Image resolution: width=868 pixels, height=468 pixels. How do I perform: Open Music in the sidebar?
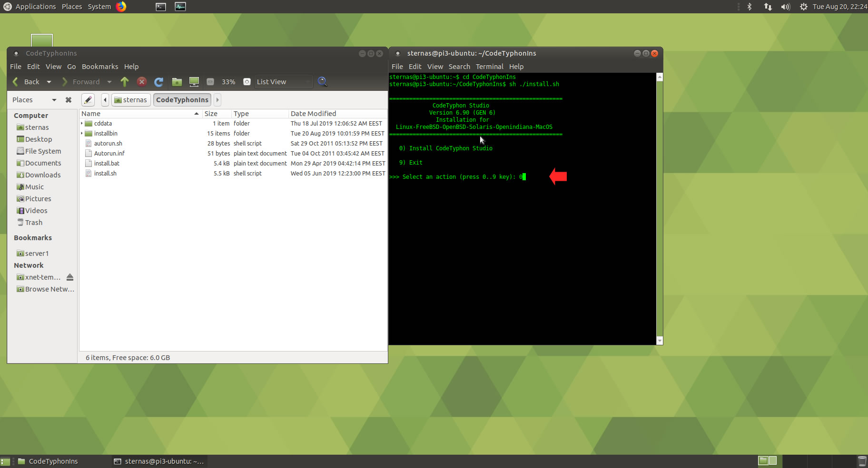point(34,187)
